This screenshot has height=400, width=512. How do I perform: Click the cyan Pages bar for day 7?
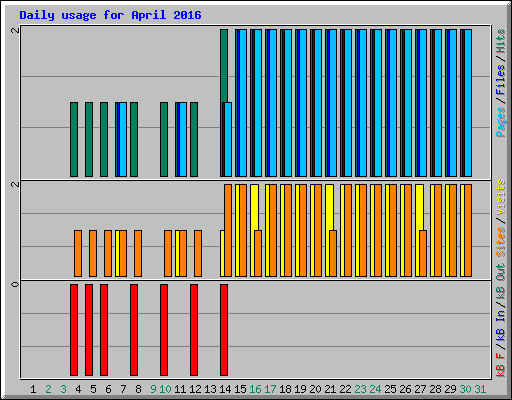(x=123, y=139)
